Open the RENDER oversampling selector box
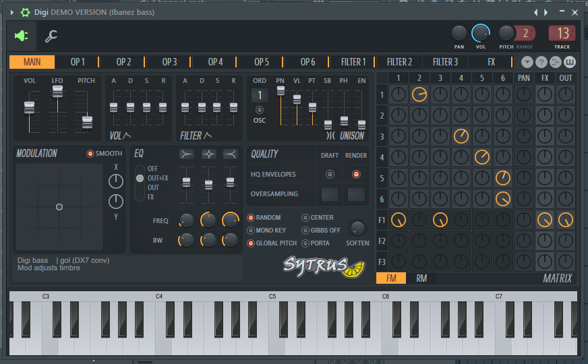 coord(356,194)
